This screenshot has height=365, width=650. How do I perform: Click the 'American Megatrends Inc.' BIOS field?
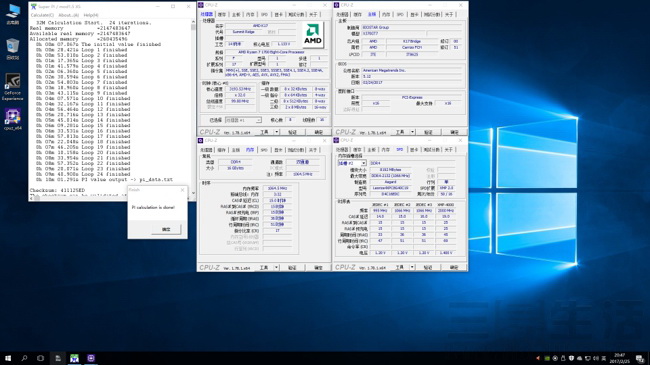[x=412, y=71]
